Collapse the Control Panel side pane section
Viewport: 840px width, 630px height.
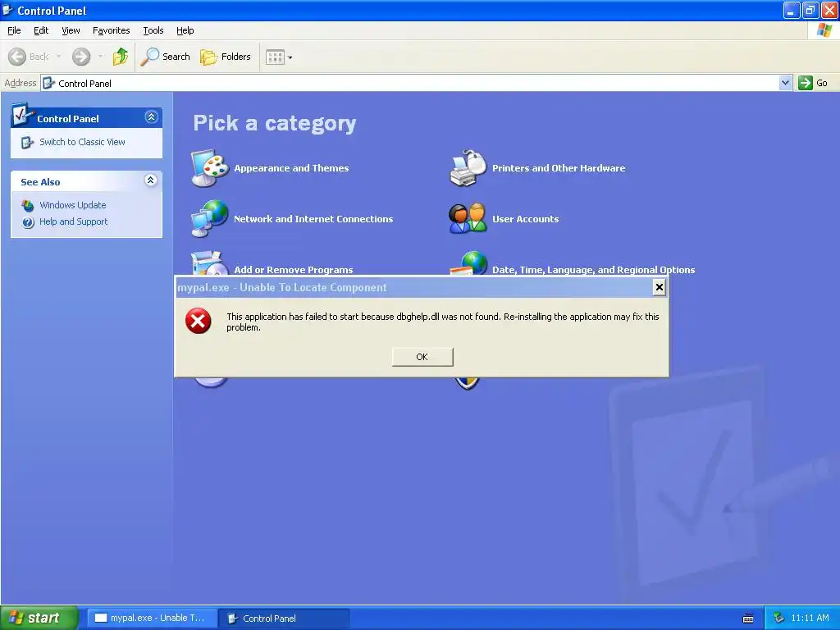coord(152,116)
